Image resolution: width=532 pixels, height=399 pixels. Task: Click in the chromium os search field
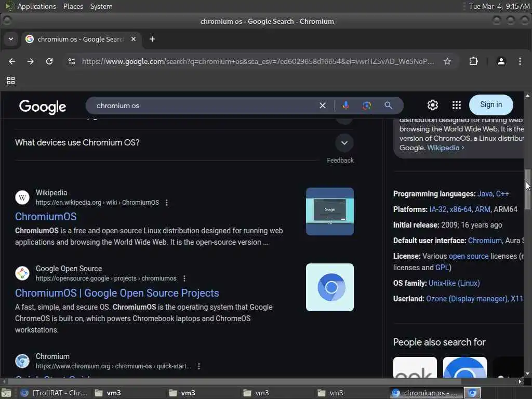pos(204,105)
